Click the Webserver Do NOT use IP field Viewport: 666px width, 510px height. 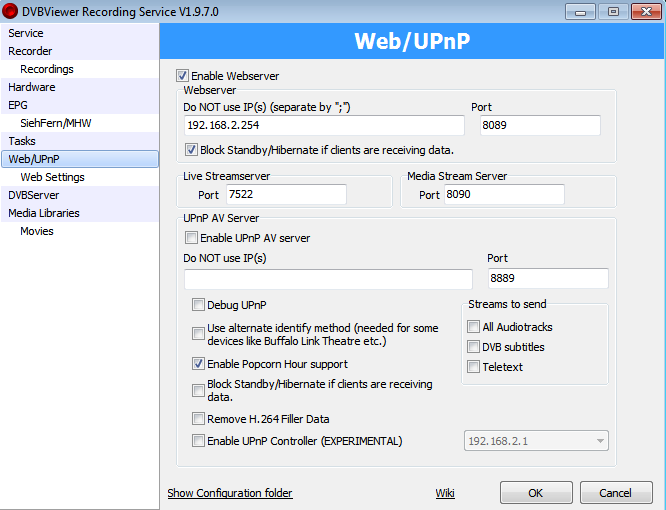pos(325,125)
